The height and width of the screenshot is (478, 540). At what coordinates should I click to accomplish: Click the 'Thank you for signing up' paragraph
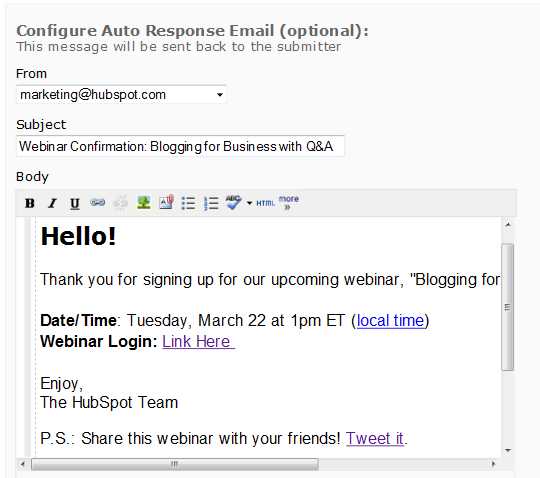tap(270, 280)
